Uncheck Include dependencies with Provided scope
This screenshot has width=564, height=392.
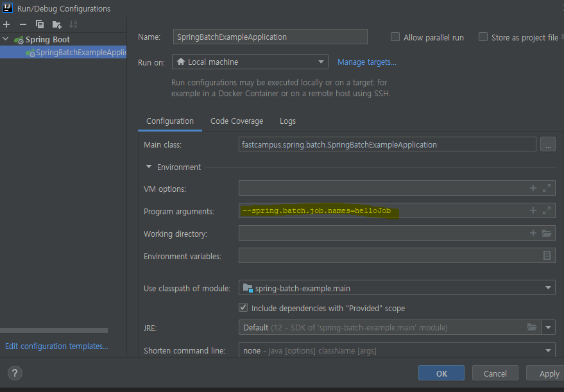tap(244, 308)
